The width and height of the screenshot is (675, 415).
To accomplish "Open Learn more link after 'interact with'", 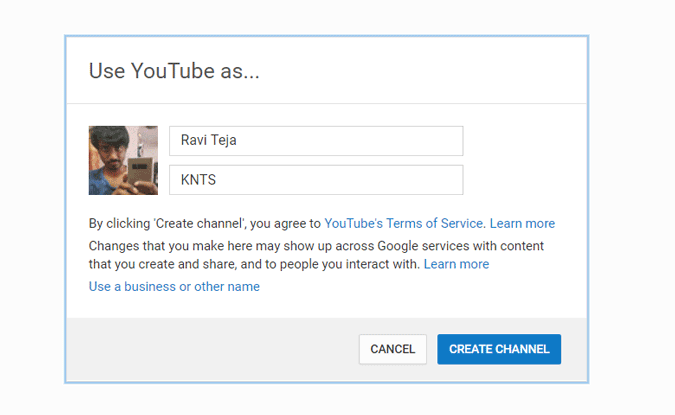I will point(456,264).
